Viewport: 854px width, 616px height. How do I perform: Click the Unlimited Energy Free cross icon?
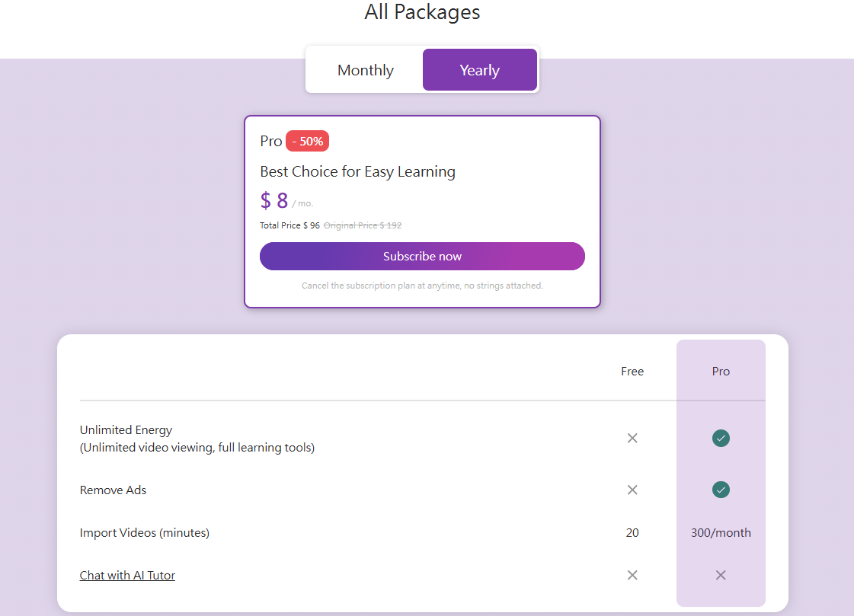(x=632, y=438)
